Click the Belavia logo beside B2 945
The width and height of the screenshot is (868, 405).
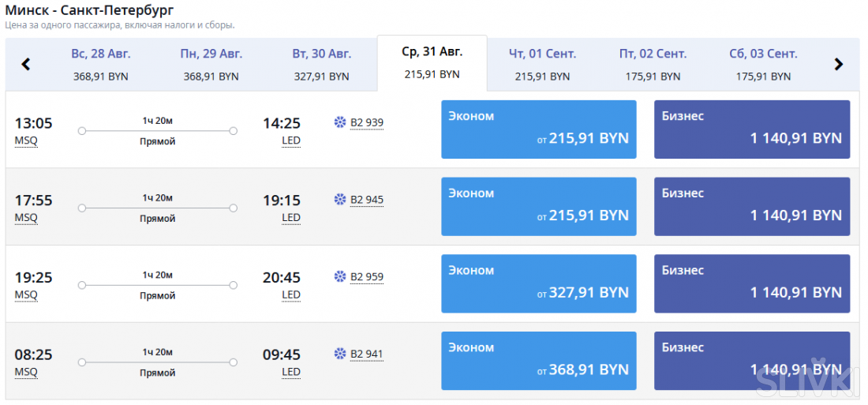[x=340, y=200]
